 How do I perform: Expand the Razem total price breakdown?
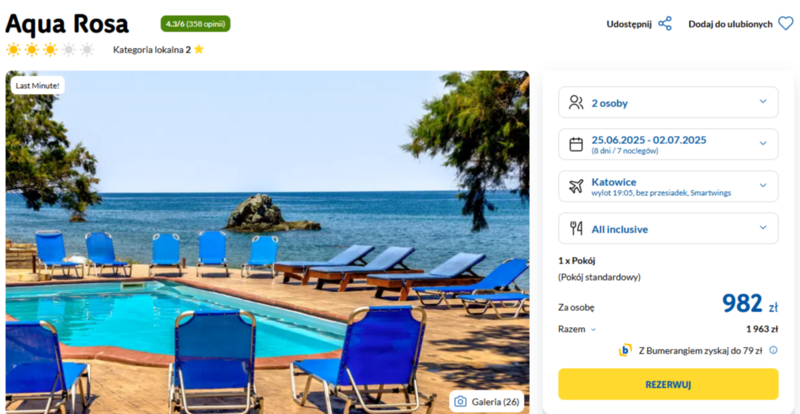tap(577, 329)
